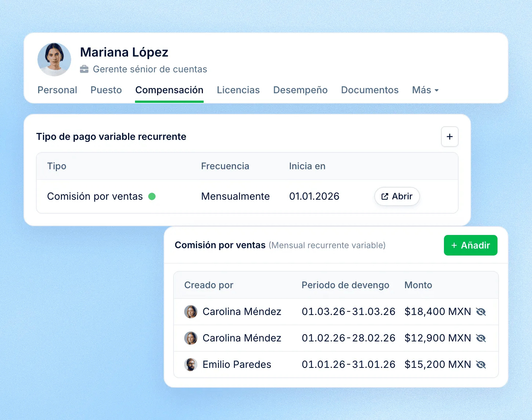Image resolution: width=532 pixels, height=420 pixels.
Task: Click period 01.01.26-31.01.26
Action: point(349,365)
